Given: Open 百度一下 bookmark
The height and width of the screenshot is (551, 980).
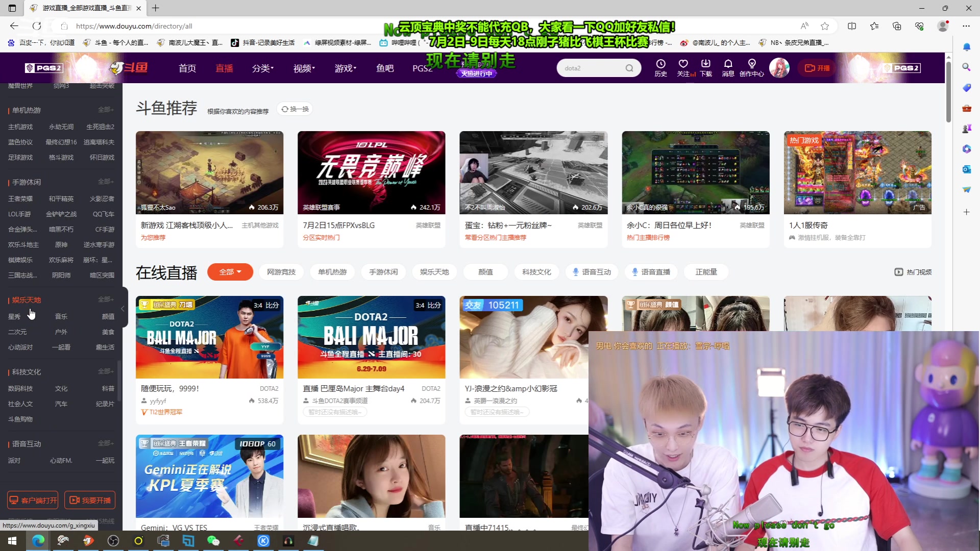Looking at the screenshot, I should [x=41, y=43].
